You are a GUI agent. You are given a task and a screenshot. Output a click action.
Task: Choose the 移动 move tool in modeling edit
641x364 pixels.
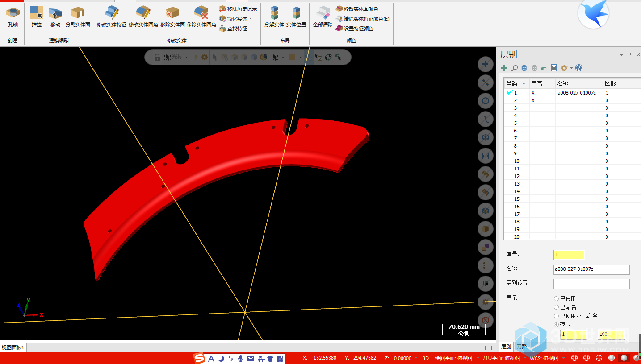pyautogui.click(x=55, y=17)
